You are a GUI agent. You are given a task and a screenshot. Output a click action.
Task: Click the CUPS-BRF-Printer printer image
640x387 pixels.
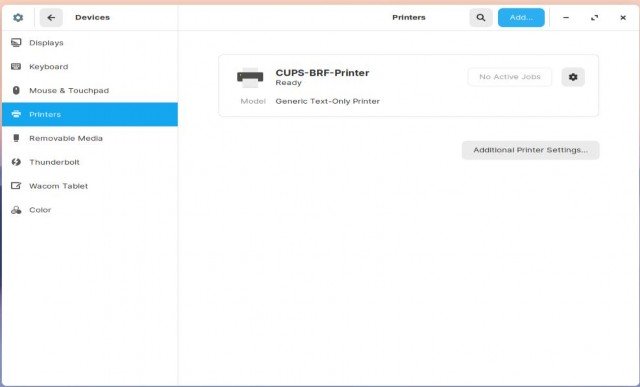coord(250,77)
